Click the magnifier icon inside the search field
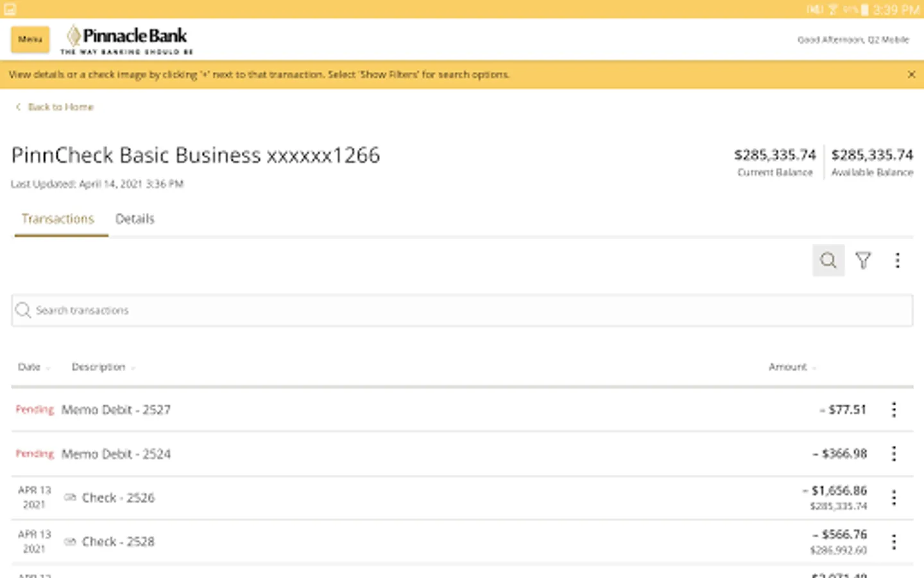The image size is (924, 578). coord(23,310)
